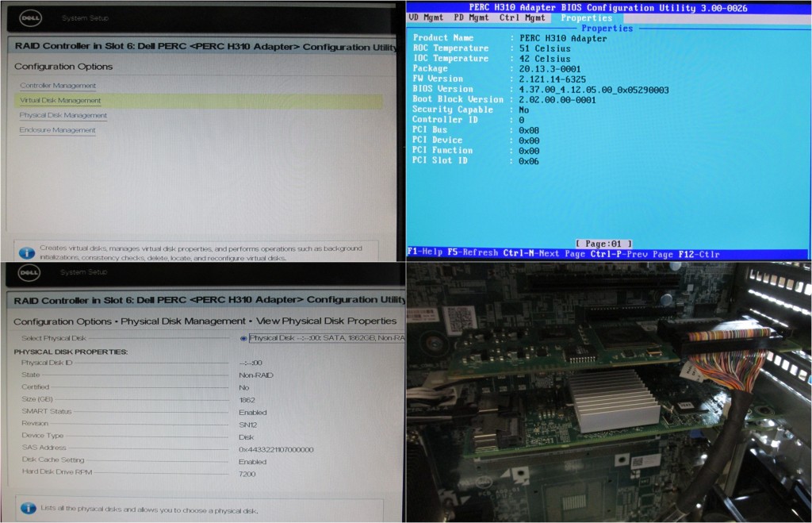Click the Security Capable value 'No'

point(524,110)
